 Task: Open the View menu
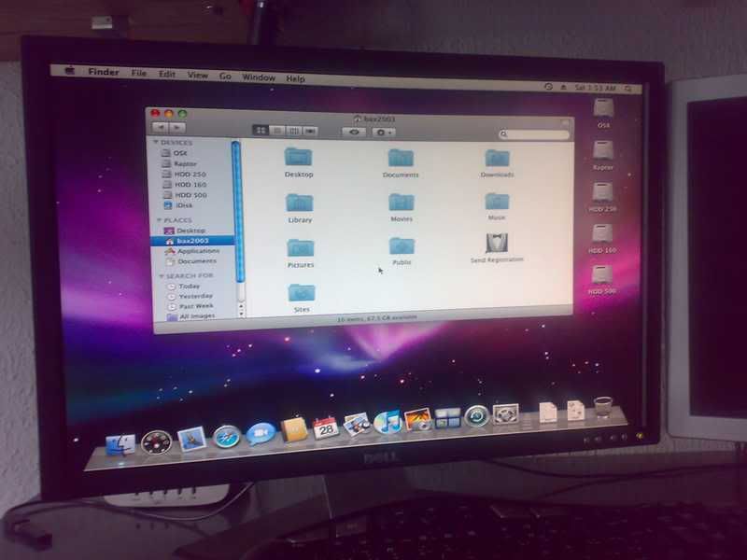[x=197, y=75]
